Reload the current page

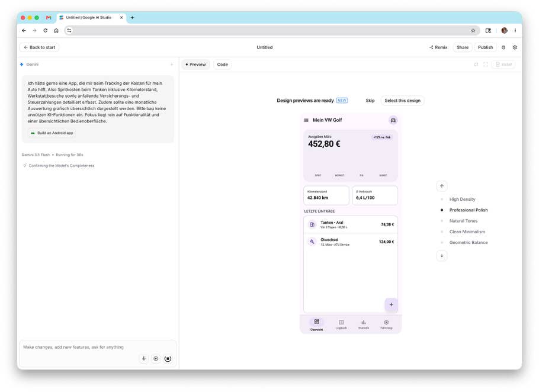click(x=46, y=31)
